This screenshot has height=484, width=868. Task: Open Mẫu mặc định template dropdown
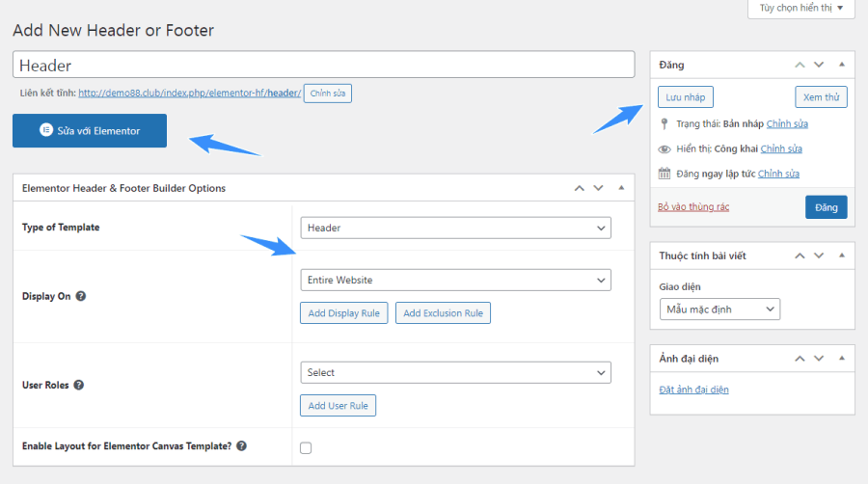(719, 309)
